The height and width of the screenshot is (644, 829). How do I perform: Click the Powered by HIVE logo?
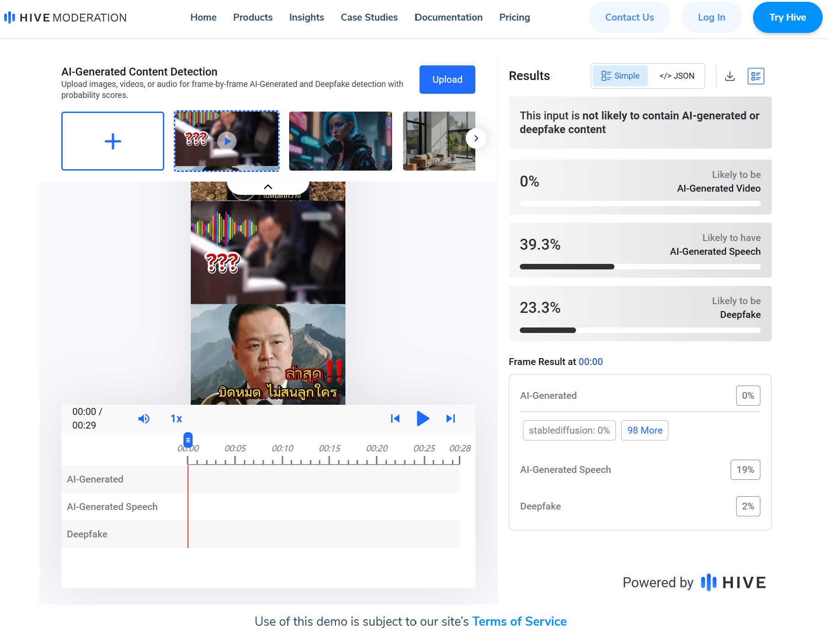(x=733, y=582)
